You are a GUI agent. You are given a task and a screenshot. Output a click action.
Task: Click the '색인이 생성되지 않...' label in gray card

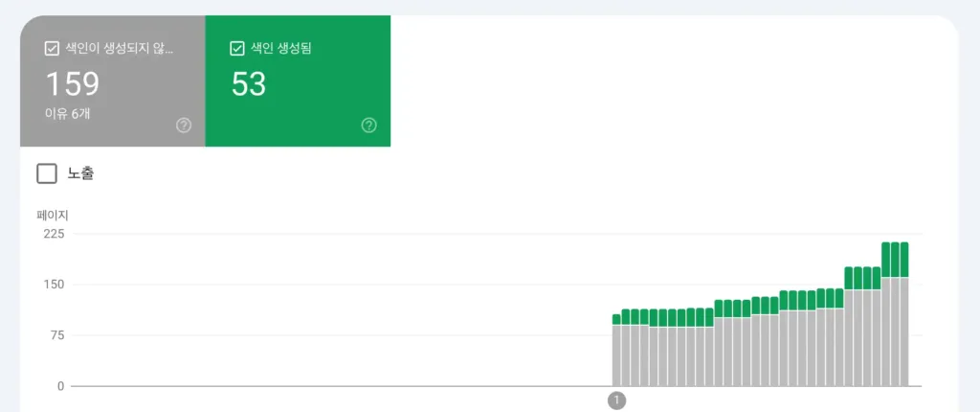(120, 49)
